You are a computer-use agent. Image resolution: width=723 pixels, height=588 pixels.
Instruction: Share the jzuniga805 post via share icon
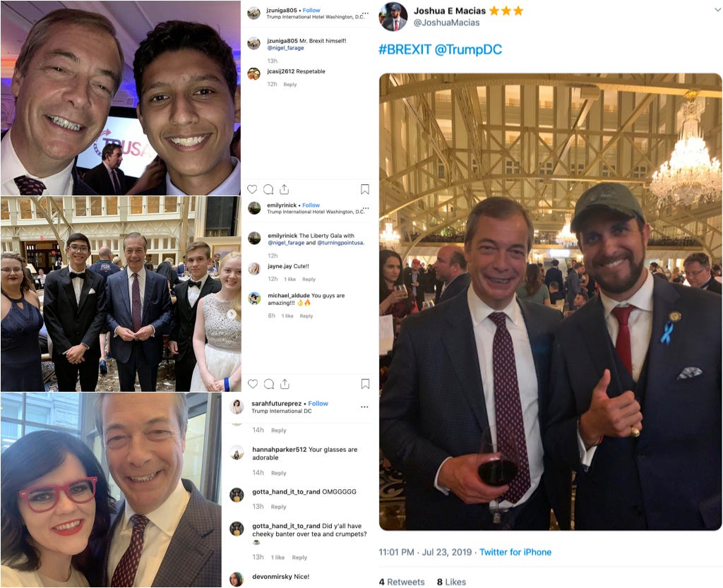coord(284,189)
